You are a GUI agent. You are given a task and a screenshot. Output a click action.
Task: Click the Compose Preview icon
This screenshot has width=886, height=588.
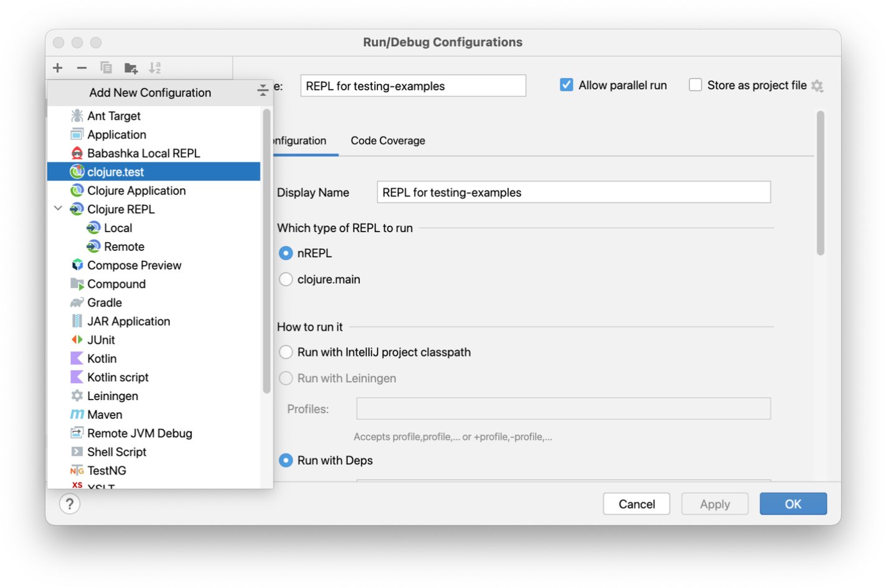click(x=77, y=265)
